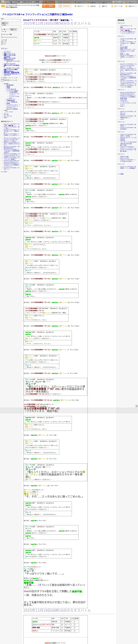Open 聖園ミカ (水着) history link

(x=125, y=54)
